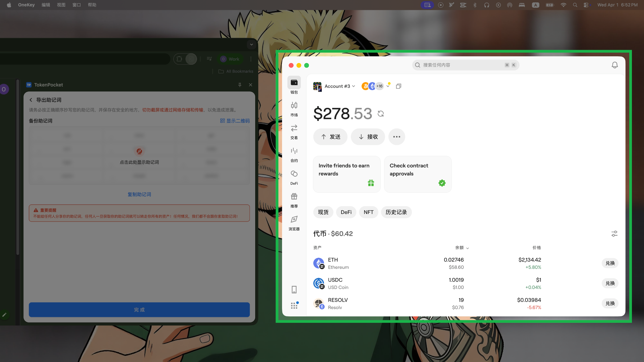Image resolution: width=644 pixels, height=362 pixels.
Task: Open Control Center in menu bar
Action: pos(587,5)
